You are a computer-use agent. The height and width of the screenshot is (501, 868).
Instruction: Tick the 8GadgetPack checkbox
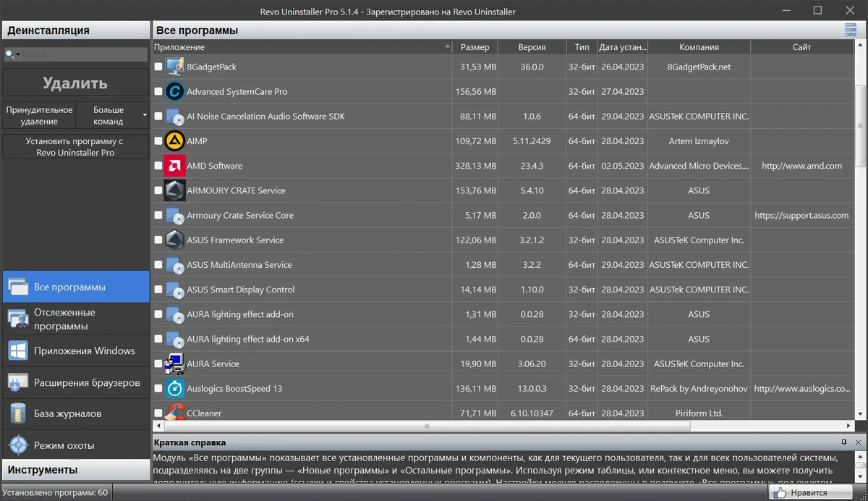tap(158, 67)
